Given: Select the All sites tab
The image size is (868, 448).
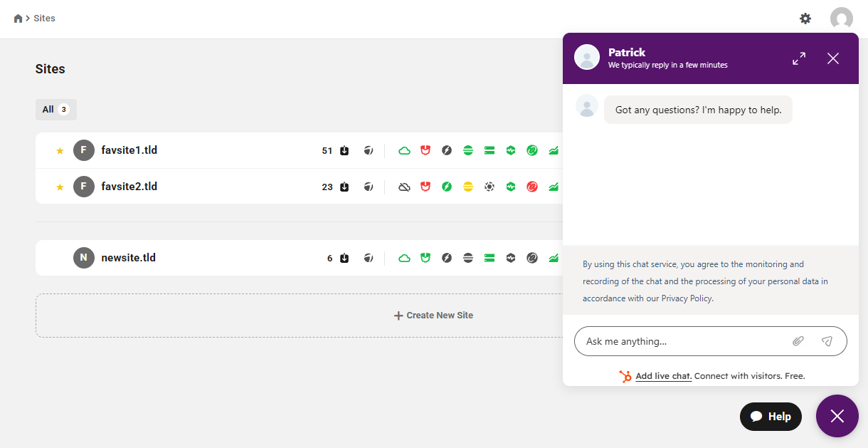Looking at the screenshot, I should tap(56, 110).
